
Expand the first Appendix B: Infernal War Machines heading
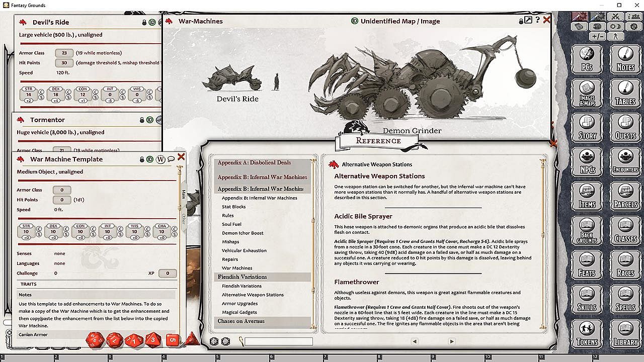tap(263, 177)
